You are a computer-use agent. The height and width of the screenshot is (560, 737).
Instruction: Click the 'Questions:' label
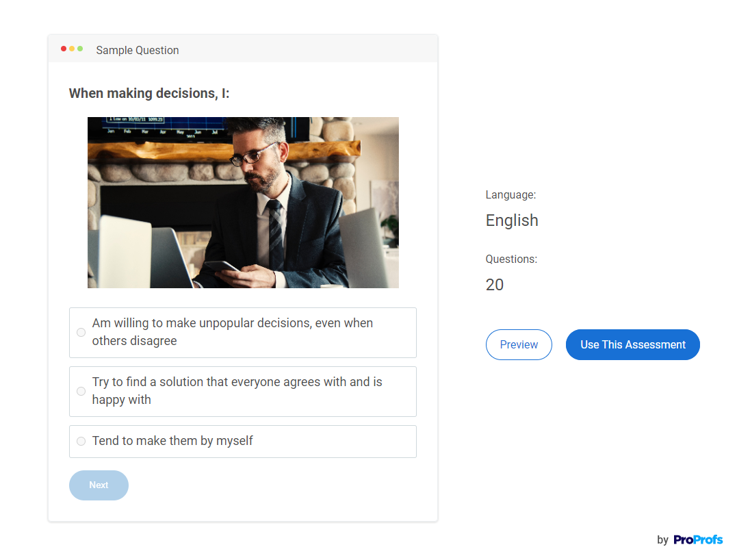tap(511, 259)
